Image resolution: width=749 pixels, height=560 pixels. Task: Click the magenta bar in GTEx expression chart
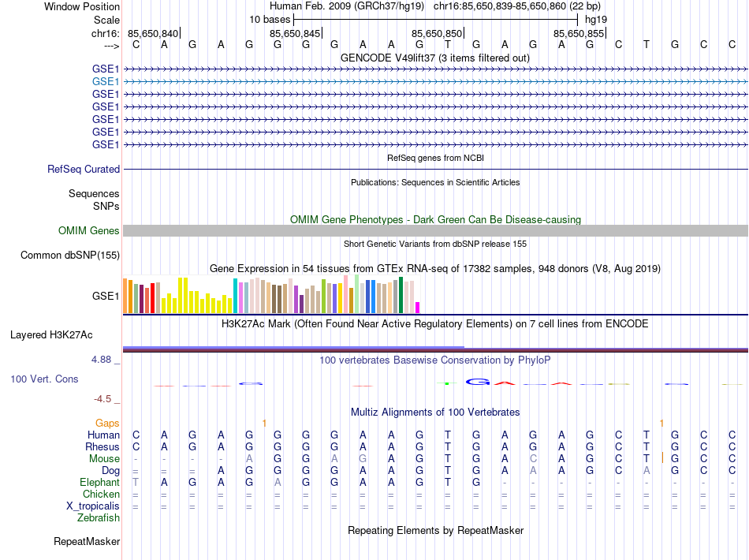pyautogui.click(x=418, y=308)
